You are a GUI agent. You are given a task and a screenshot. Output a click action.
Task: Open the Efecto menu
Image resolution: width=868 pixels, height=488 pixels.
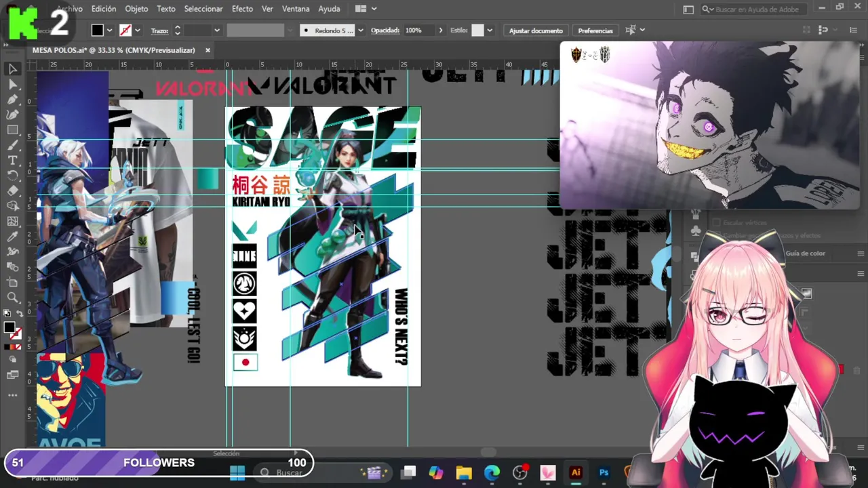click(242, 9)
